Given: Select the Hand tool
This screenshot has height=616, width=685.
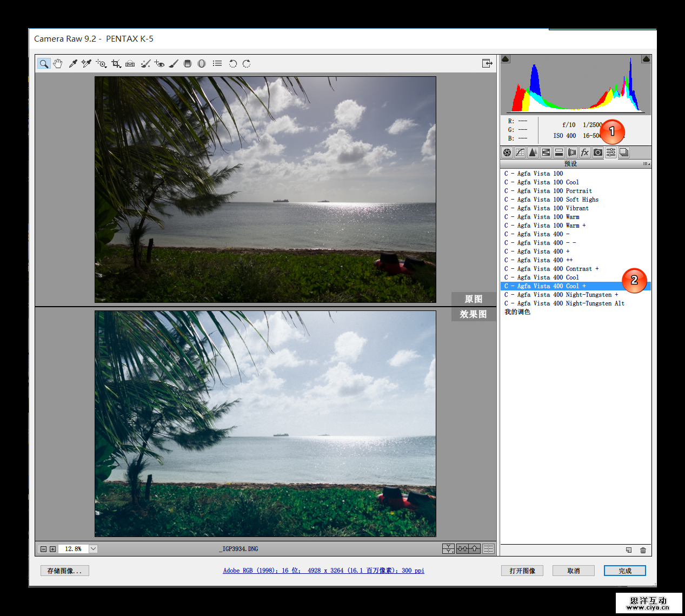Looking at the screenshot, I should pos(58,64).
